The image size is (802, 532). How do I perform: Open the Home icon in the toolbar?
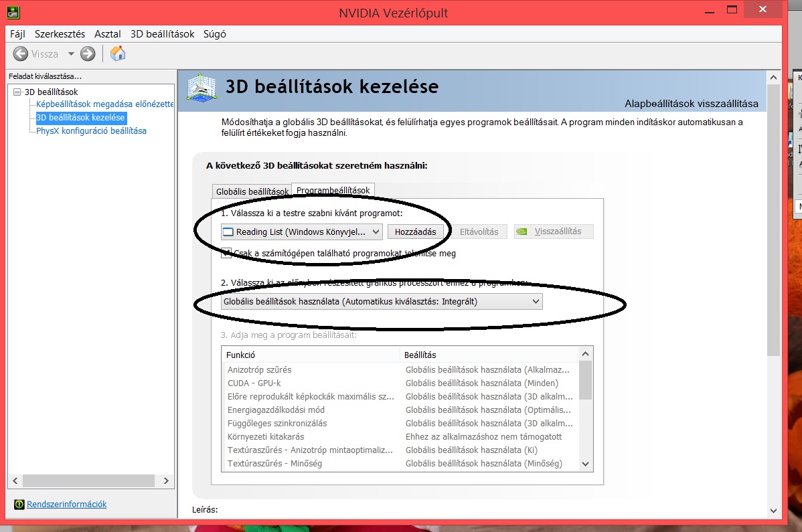point(118,53)
